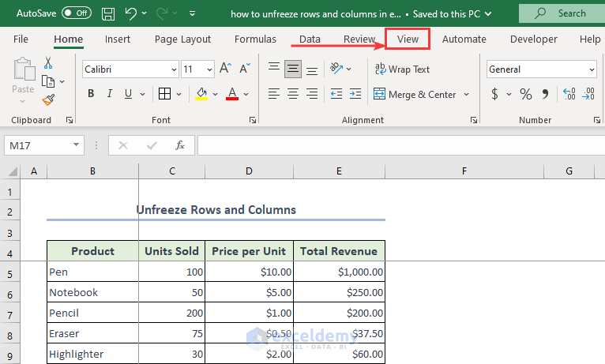Apply center horizontal alignment
This screenshot has width=605, height=364.
pos(293,94)
